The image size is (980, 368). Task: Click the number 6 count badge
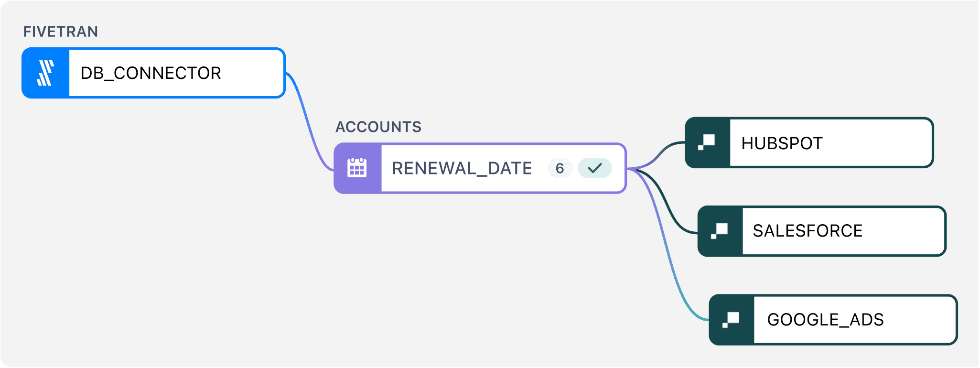click(x=560, y=168)
